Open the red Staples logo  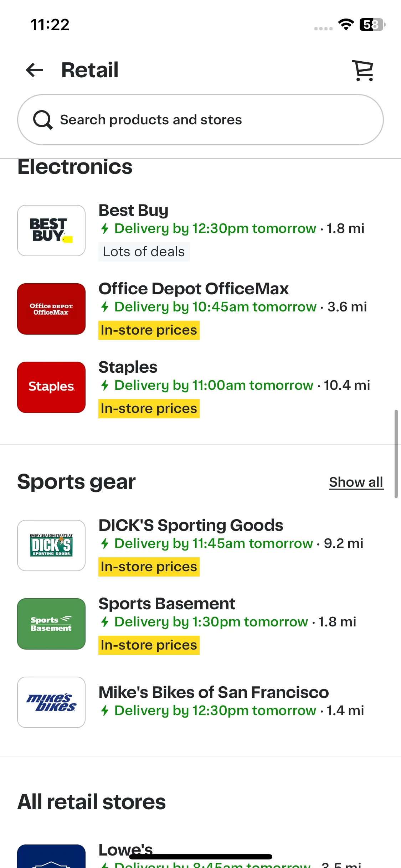click(x=51, y=387)
